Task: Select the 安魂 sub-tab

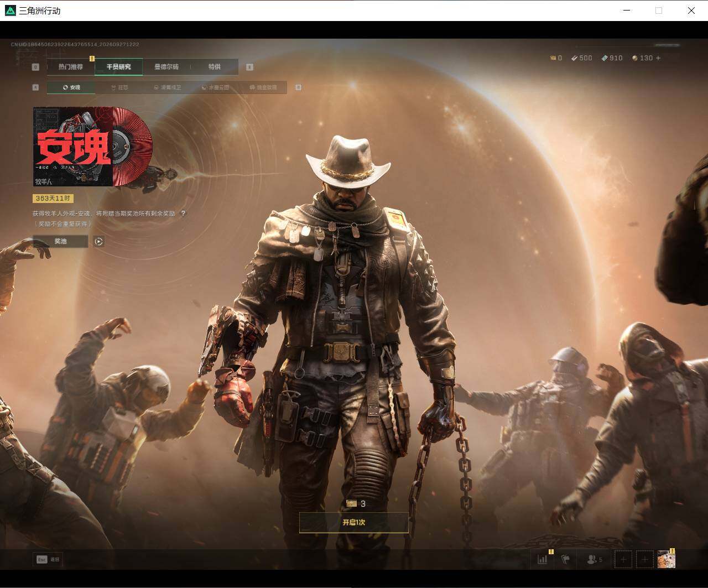Action: coord(71,87)
